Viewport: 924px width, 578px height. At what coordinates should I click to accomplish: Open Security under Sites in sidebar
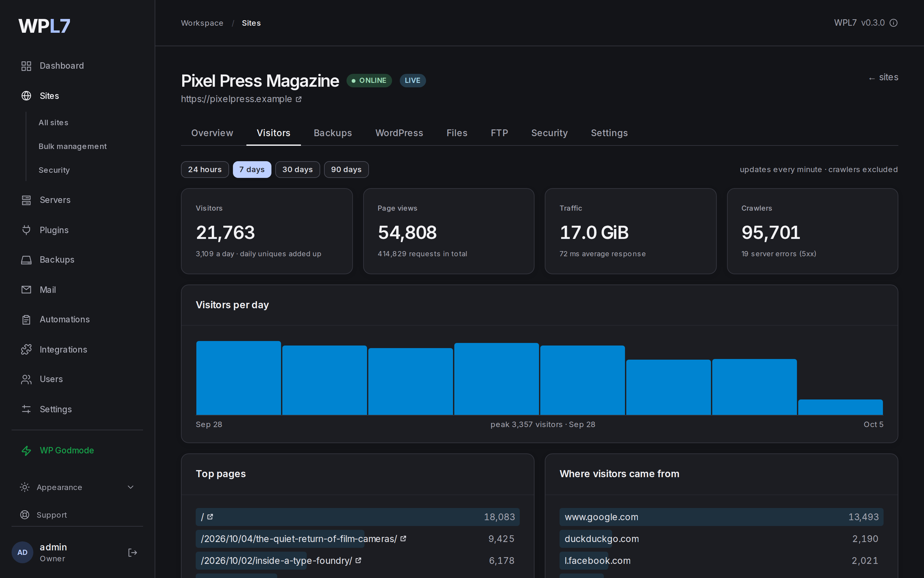pos(54,170)
